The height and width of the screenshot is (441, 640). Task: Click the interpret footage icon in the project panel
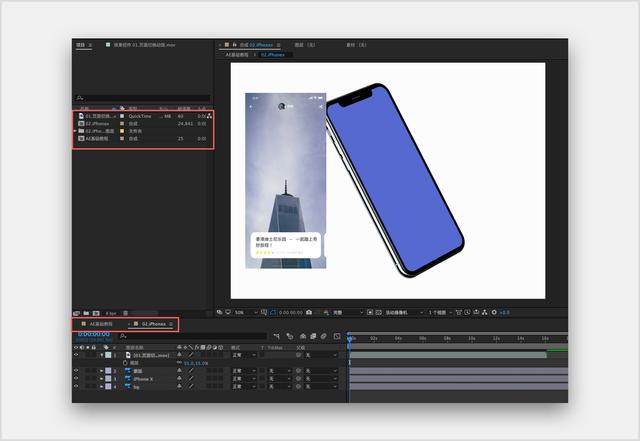[76, 313]
